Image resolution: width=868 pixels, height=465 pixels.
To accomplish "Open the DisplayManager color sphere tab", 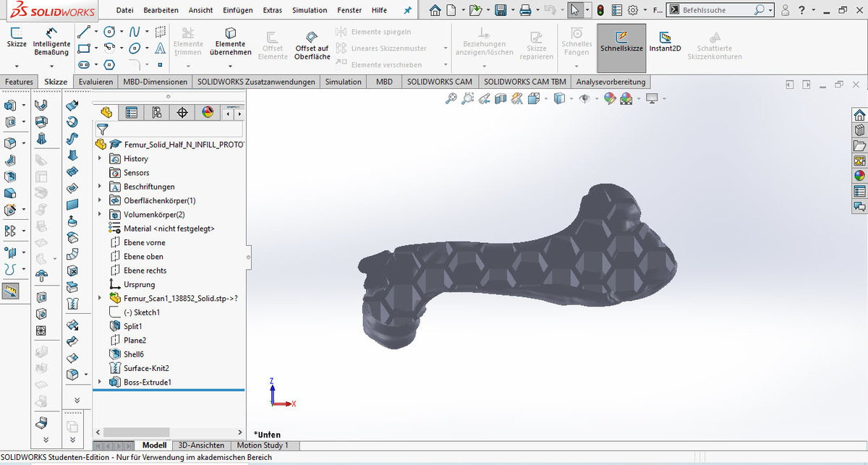I will tap(208, 113).
